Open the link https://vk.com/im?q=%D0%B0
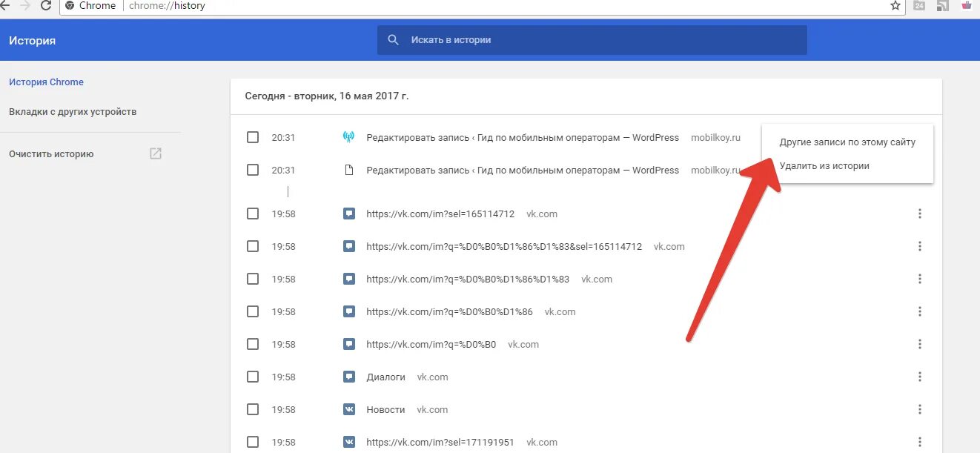 pos(431,344)
